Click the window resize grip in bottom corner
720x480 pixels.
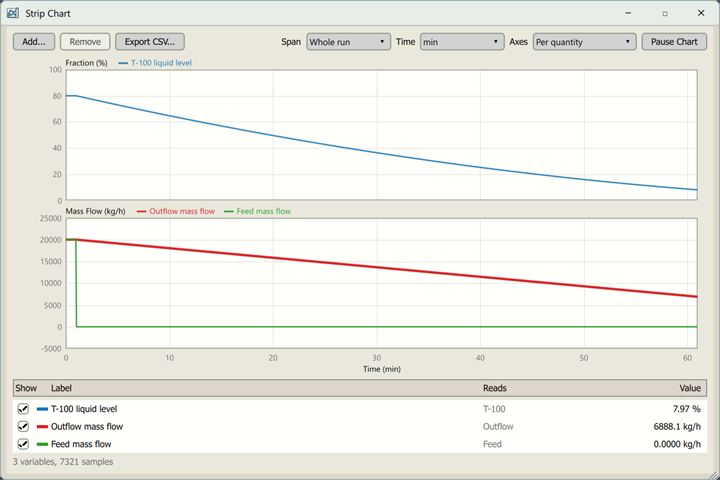pos(713,475)
